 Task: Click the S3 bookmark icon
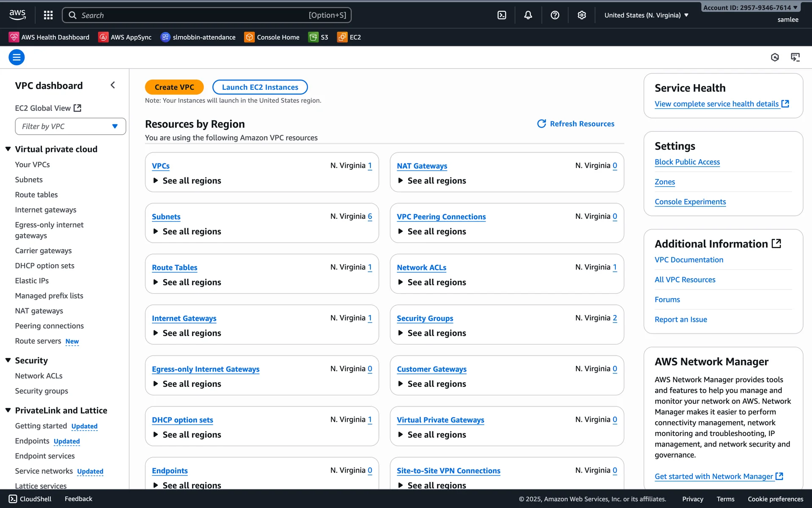click(x=313, y=37)
